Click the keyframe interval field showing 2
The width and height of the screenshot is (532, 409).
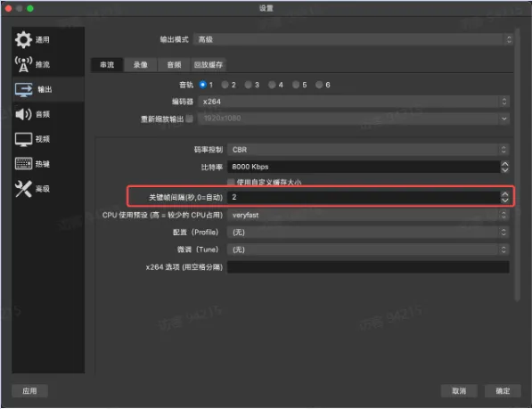pos(364,197)
